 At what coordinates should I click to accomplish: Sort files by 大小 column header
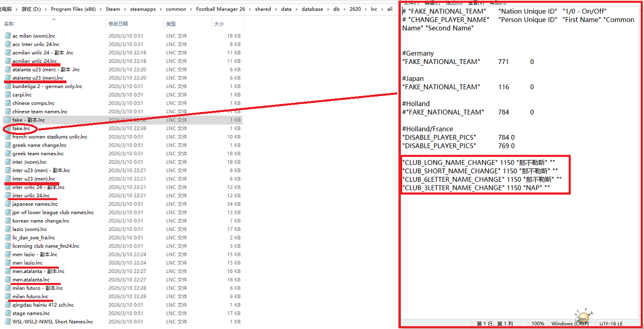[219, 24]
